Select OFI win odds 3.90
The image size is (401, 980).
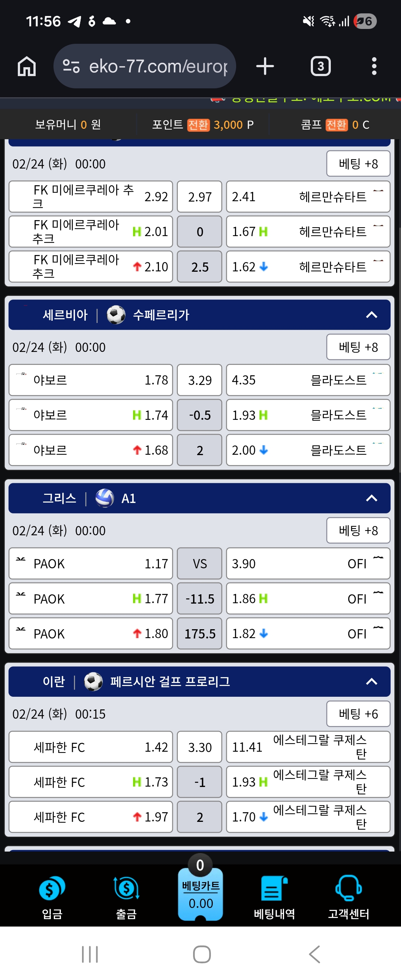pos(308,563)
